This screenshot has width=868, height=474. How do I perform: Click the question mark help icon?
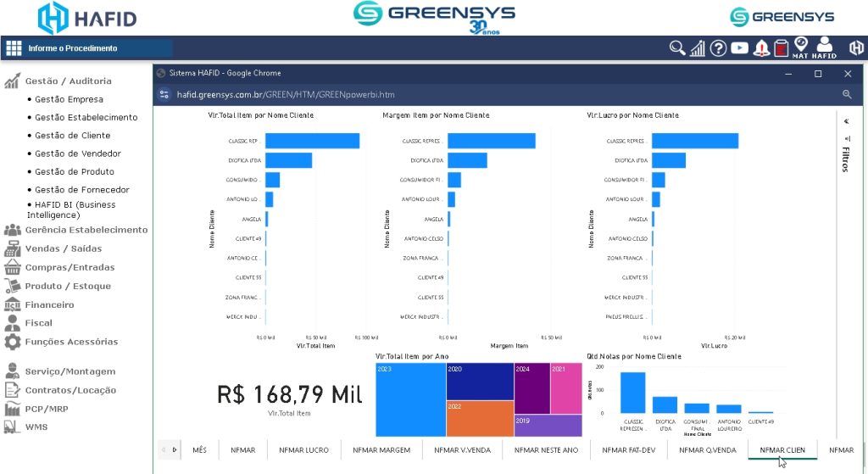(x=718, y=48)
